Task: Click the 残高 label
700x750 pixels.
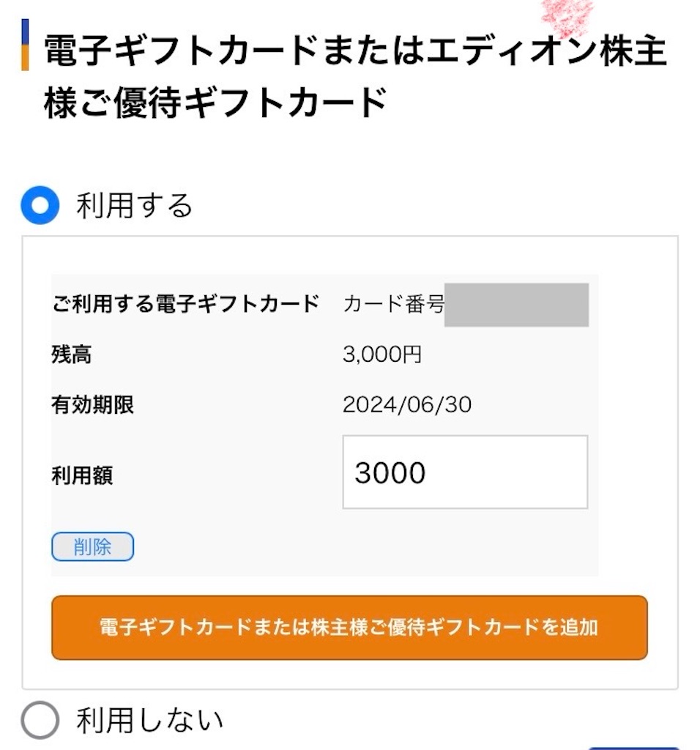Action: [x=71, y=355]
